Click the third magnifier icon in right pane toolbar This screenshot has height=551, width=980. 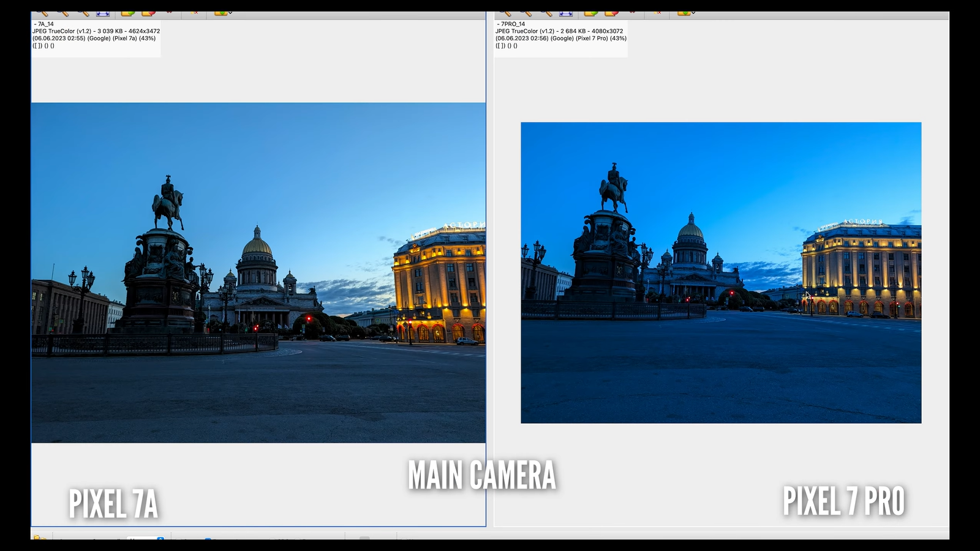(546, 13)
